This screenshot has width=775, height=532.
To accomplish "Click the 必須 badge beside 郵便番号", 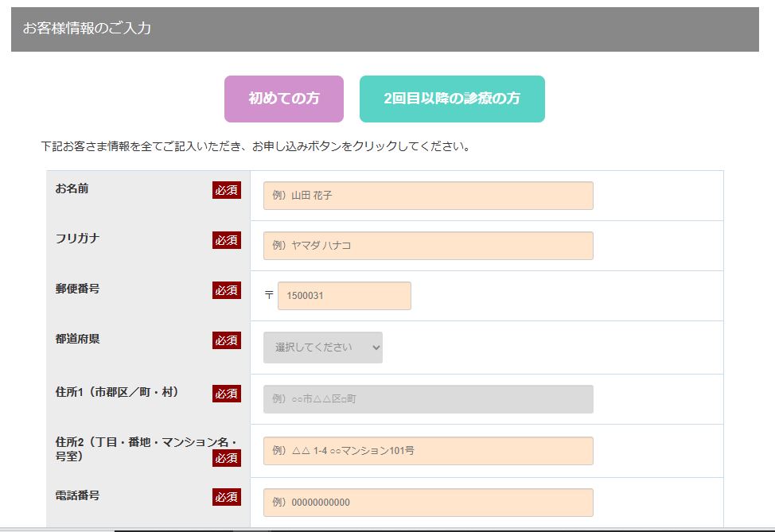I will point(227,290).
